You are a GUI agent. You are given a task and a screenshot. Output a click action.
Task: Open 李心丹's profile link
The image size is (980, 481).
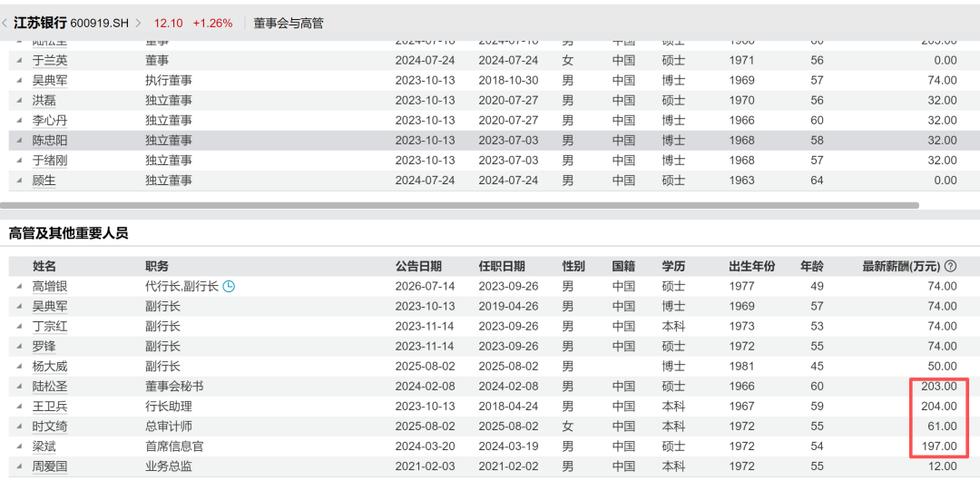pos(50,121)
